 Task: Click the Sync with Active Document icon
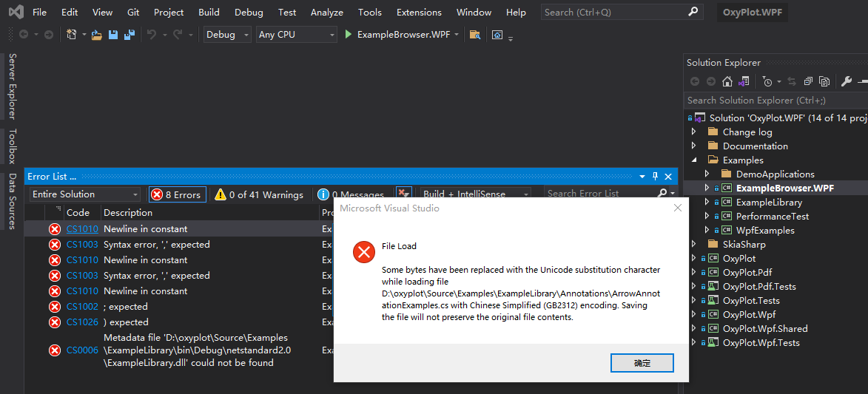click(x=792, y=82)
